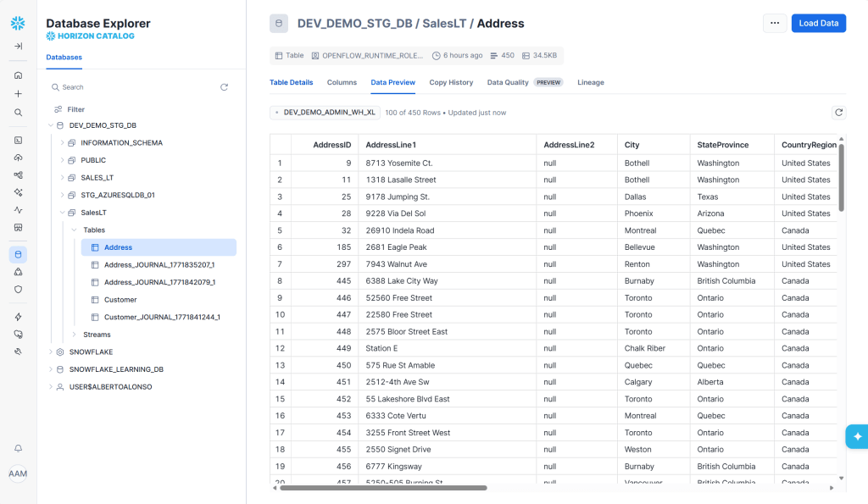The image size is (868, 504).
Task: Refresh the data preview results
Action: click(x=838, y=112)
